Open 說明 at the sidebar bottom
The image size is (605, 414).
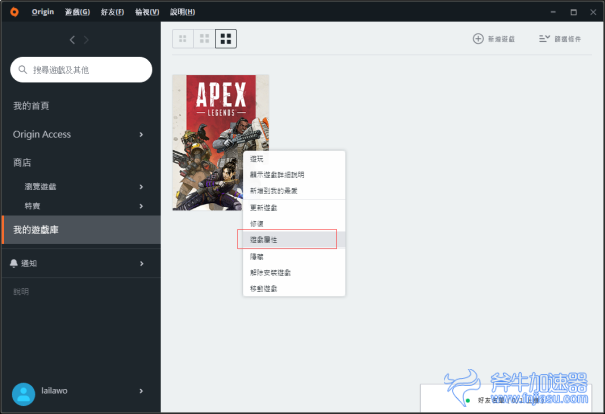tap(21, 292)
